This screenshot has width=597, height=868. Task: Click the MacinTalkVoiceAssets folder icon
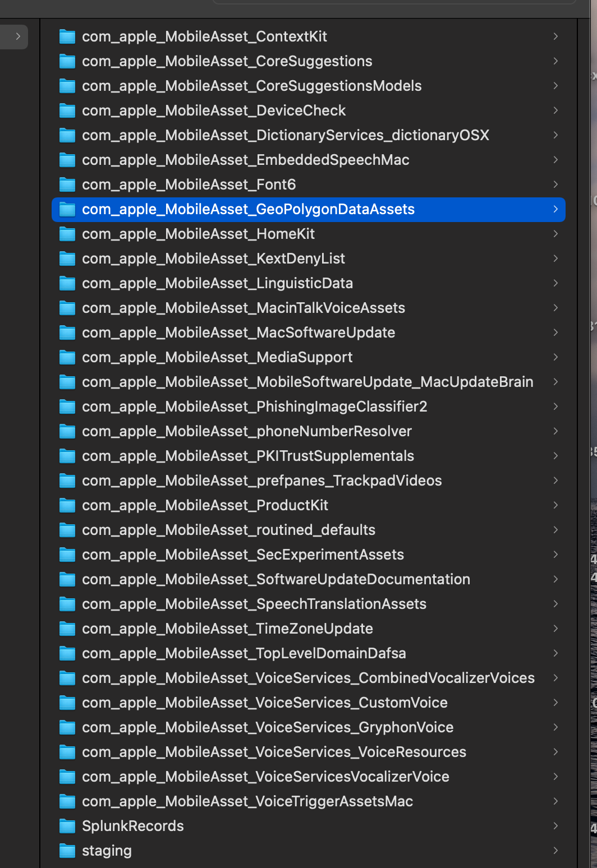coord(67,308)
